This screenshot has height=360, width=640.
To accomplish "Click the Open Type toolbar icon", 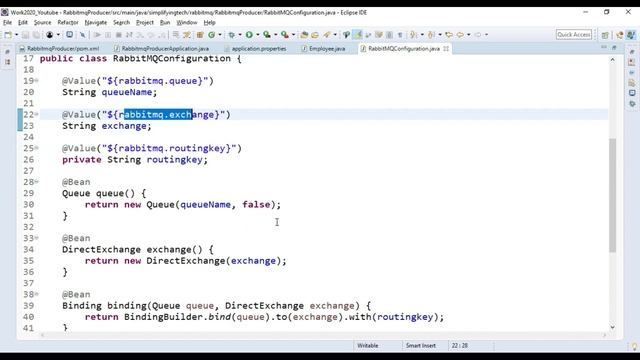I will (x=304, y=35).
